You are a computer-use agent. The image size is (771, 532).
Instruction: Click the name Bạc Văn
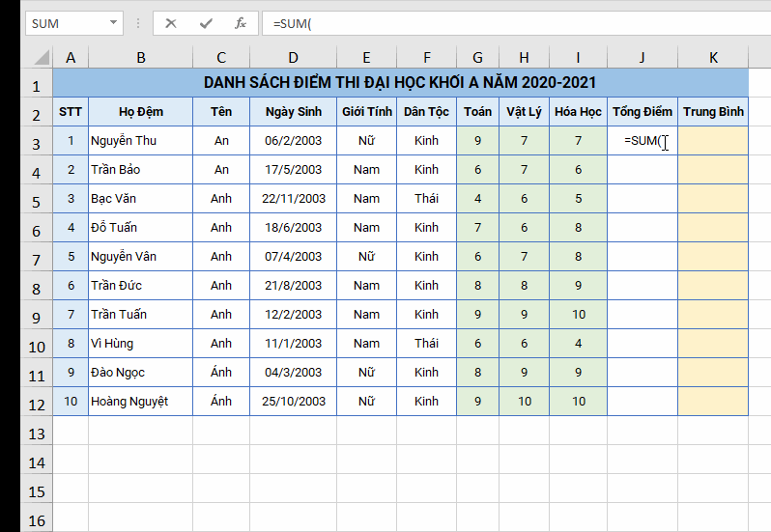(141, 199)
